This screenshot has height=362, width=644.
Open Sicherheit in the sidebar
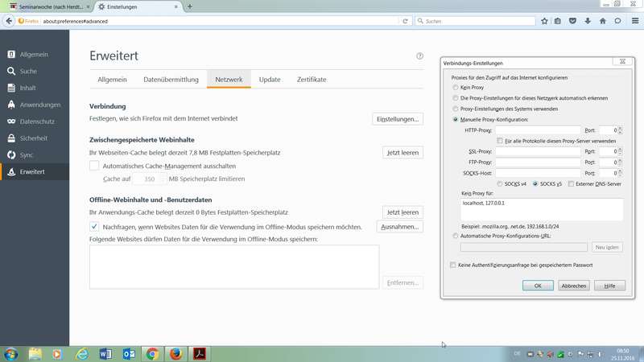(x=35, y=138)
